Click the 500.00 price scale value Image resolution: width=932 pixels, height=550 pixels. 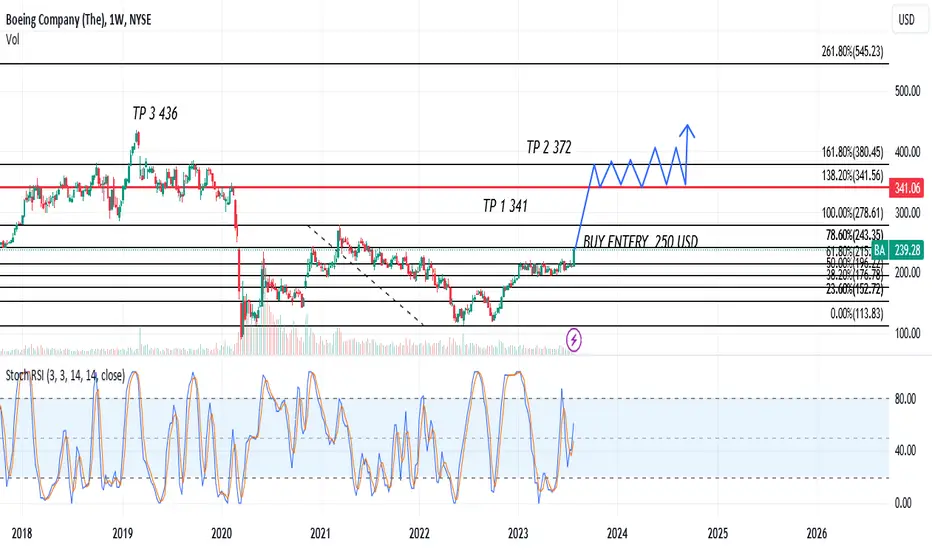(x=908, y=91)
